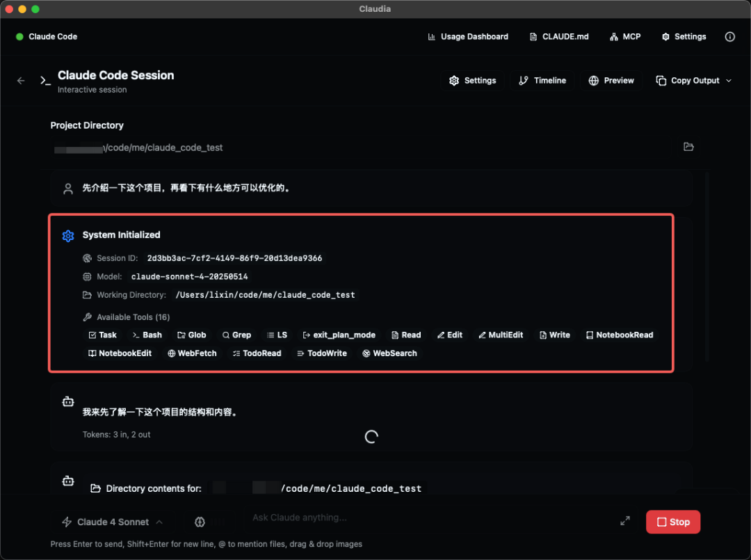The image size is (751, 560).
Task: Click the Model chip icon
Action: [87, 276]
